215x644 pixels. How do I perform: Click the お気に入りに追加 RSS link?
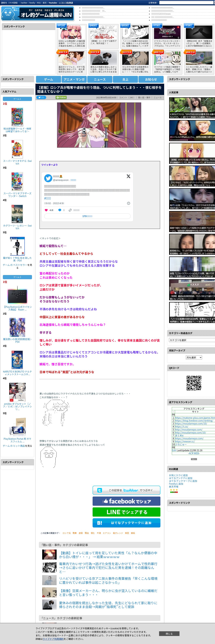pos(178,475)
